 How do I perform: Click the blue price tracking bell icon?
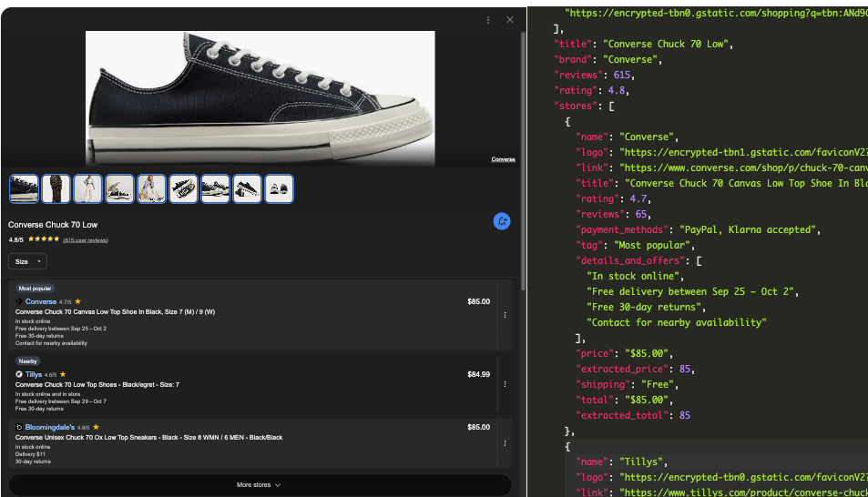click(502, 221)
